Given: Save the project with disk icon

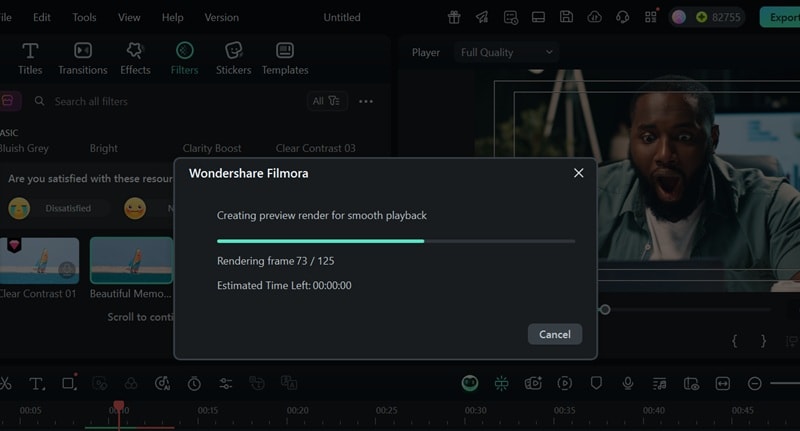Looking at the screenshot, I should [566, 17].
